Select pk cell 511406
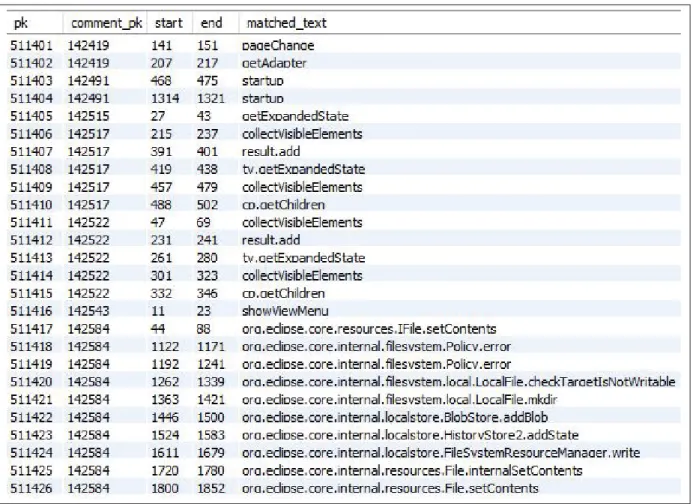Image resolution: width=693 pixels, height=504 pixels. [x=31, y=134]
